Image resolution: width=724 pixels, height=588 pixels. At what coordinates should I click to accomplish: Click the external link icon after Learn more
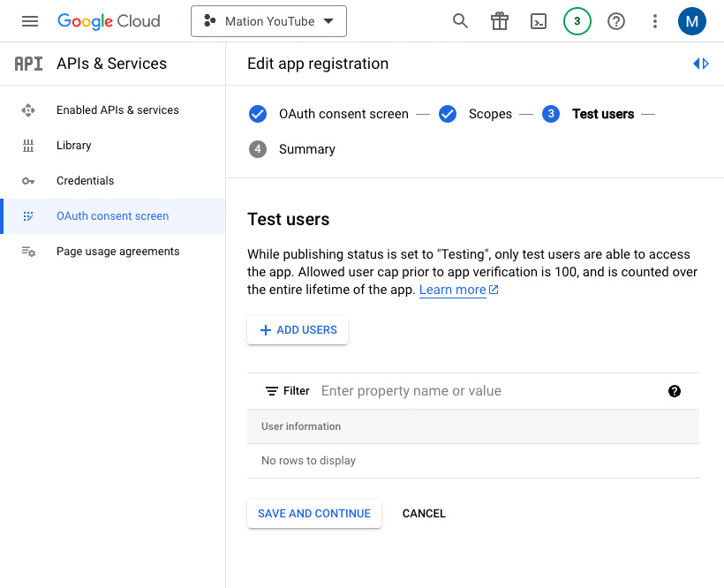(x=494, y=290)
